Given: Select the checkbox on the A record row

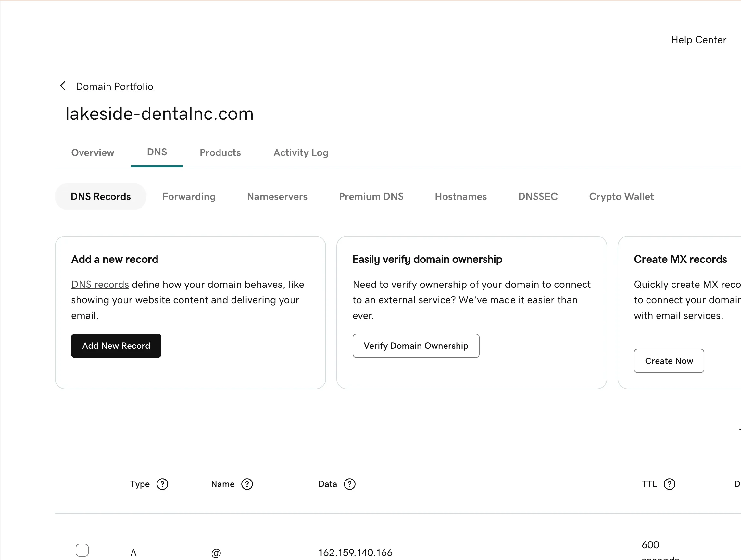Looking at the screenshot, I should (82, 550).
